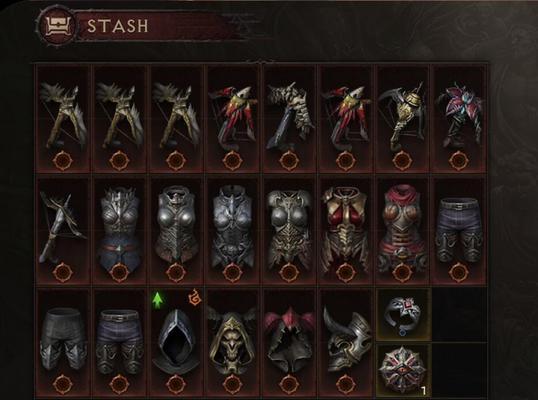Choose the plain dark wooden bow
This screenshot has height=400, width=538.
63,231
